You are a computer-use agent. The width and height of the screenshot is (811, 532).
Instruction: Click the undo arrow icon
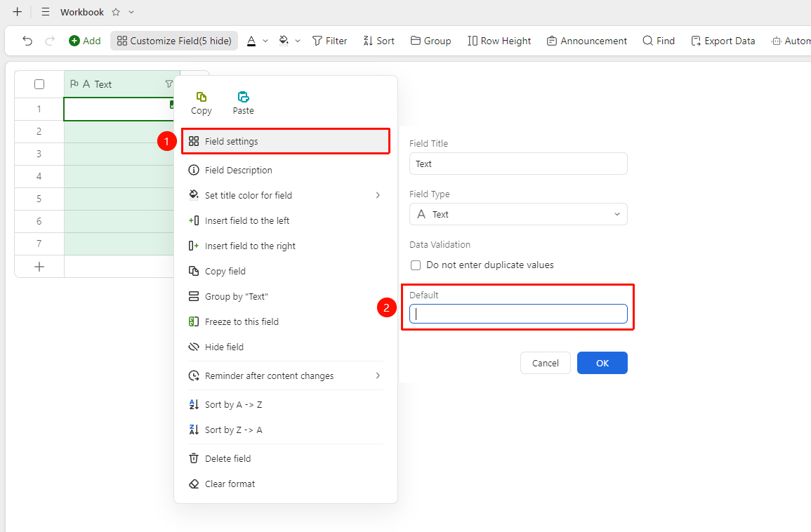(x=27, y=41)
